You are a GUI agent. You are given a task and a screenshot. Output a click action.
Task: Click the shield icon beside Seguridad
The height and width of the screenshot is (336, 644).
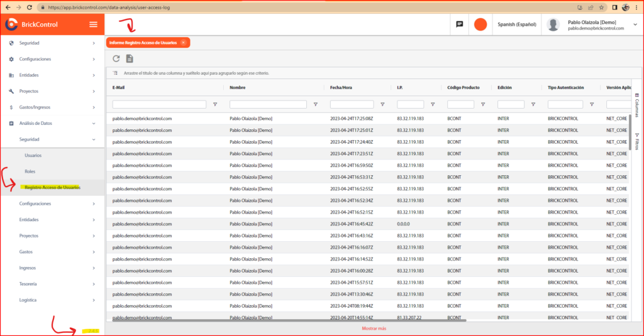point(11,43)
